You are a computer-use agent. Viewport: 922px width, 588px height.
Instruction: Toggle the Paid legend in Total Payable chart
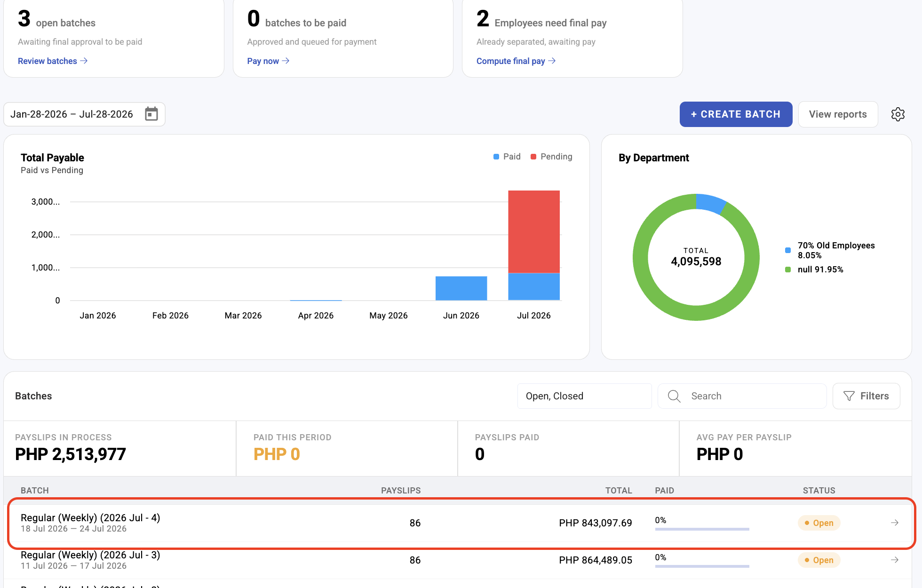coord(507,157)
